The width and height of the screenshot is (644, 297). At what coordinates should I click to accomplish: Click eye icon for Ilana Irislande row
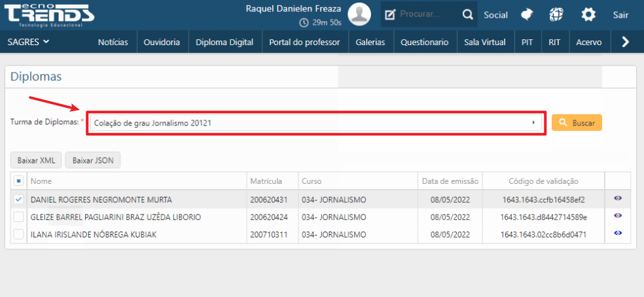coord(618,233)
